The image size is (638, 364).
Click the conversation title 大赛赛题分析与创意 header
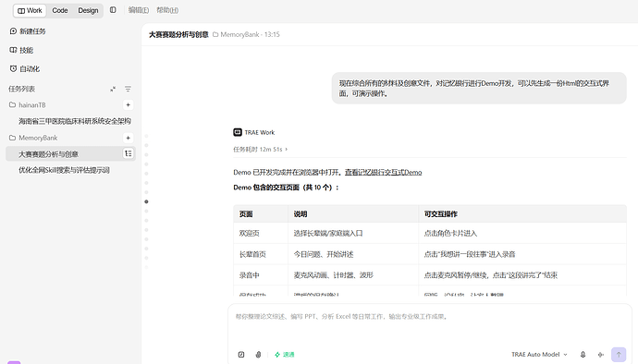[178, 34]
